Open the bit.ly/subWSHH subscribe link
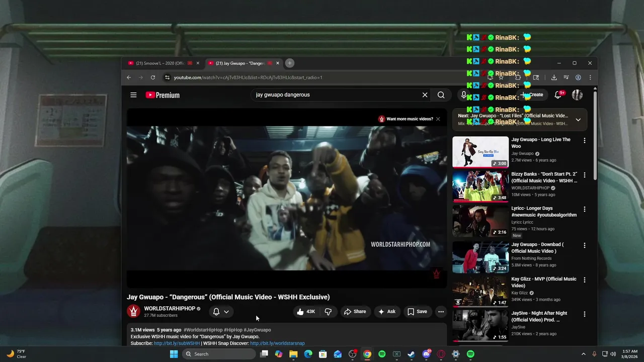 pyautogui.click(x=177, y=343)
